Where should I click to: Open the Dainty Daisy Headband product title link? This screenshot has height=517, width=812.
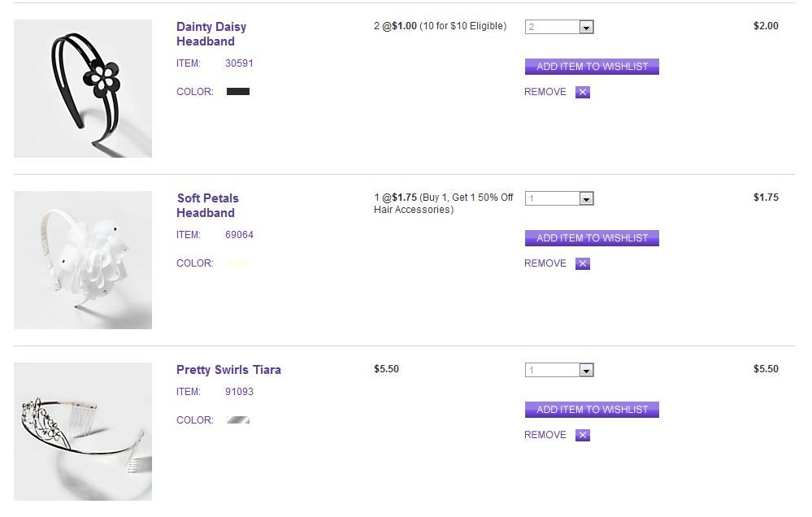(211, 34)
